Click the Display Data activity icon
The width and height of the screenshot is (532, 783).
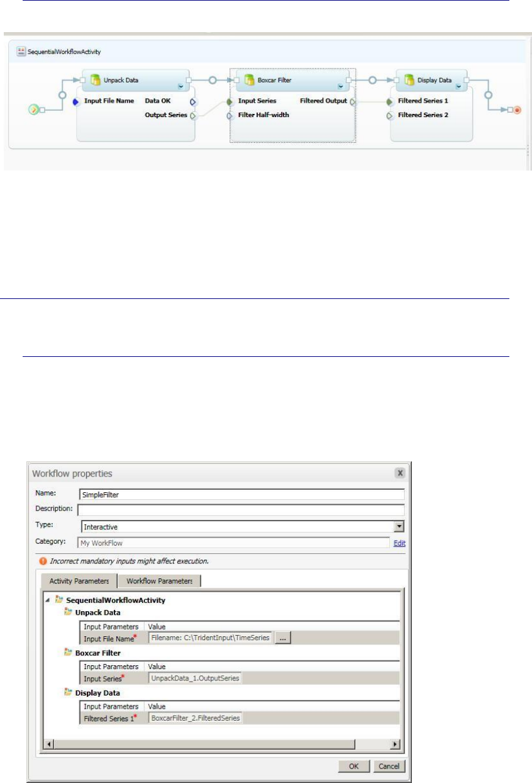tap(409, 81)
